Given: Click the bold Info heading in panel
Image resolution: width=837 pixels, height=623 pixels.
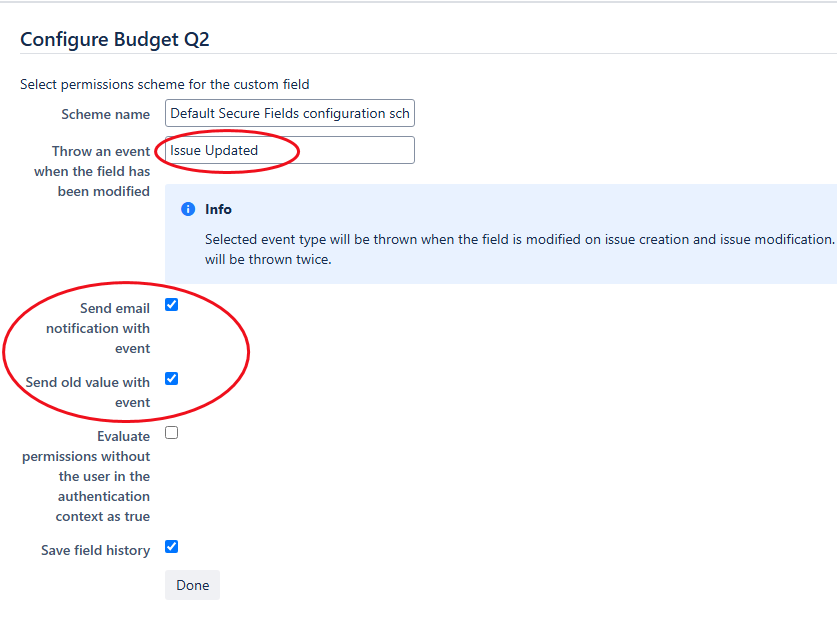Looking at the screenshot, I should point(218,209).
